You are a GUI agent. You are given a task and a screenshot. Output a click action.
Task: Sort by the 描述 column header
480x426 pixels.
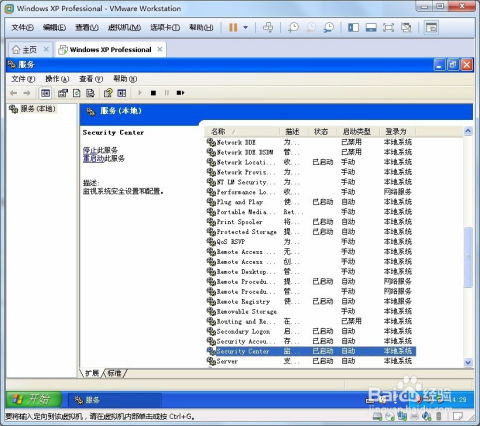(x=293, y=132)
